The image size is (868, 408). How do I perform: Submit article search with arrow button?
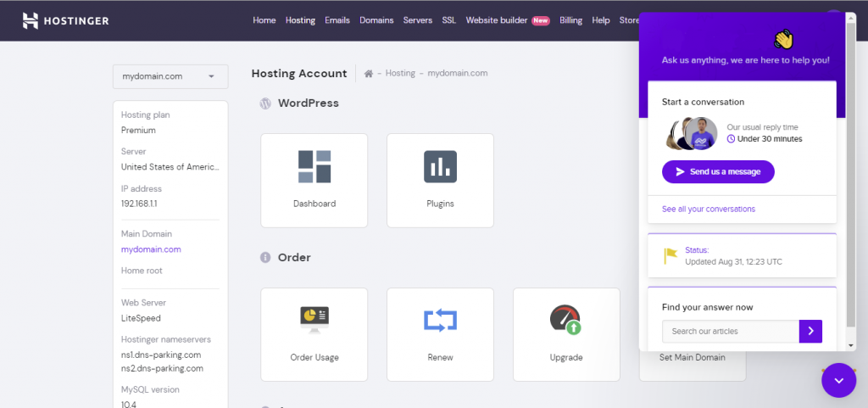pos(810,331)
